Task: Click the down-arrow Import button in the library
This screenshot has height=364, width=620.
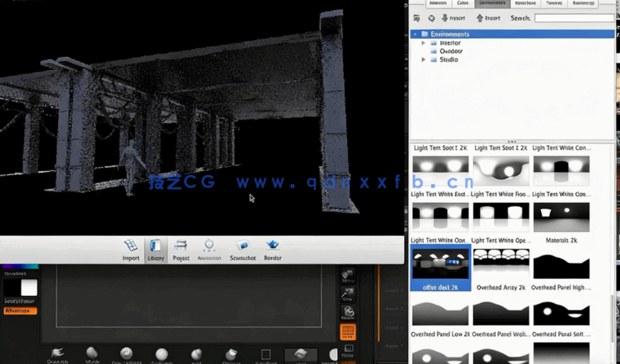Action: point(453,18)
